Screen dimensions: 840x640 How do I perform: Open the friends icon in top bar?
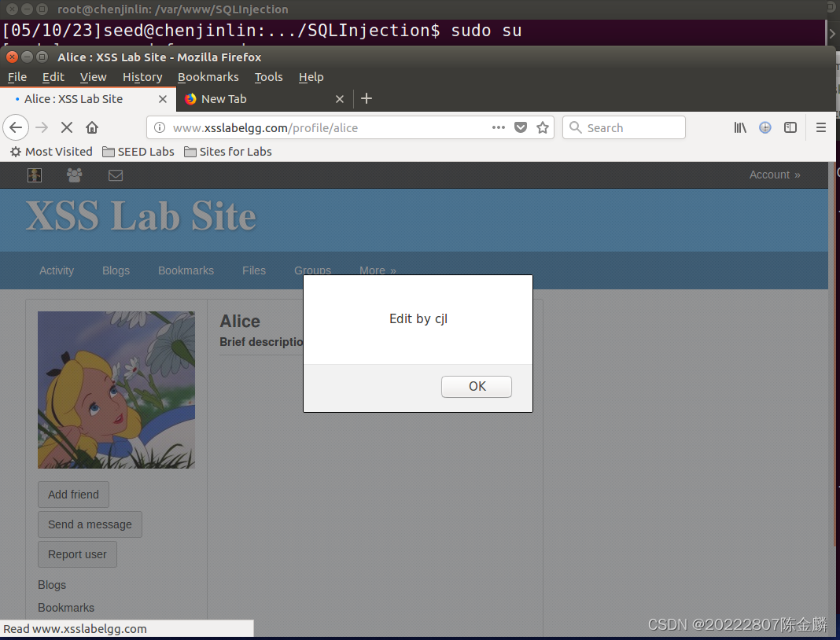point(75,175)
